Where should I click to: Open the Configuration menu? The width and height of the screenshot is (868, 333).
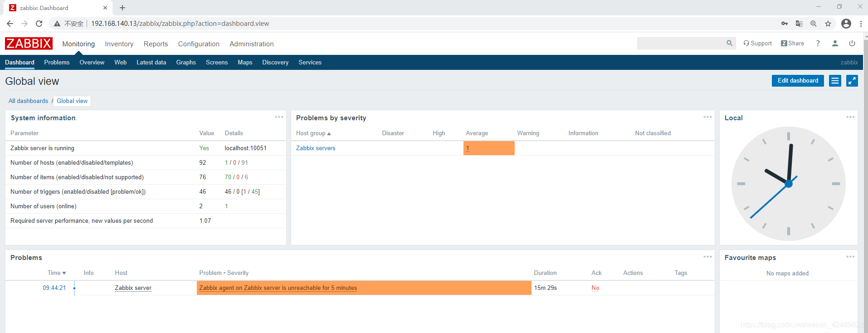click(x=199, y=44)
